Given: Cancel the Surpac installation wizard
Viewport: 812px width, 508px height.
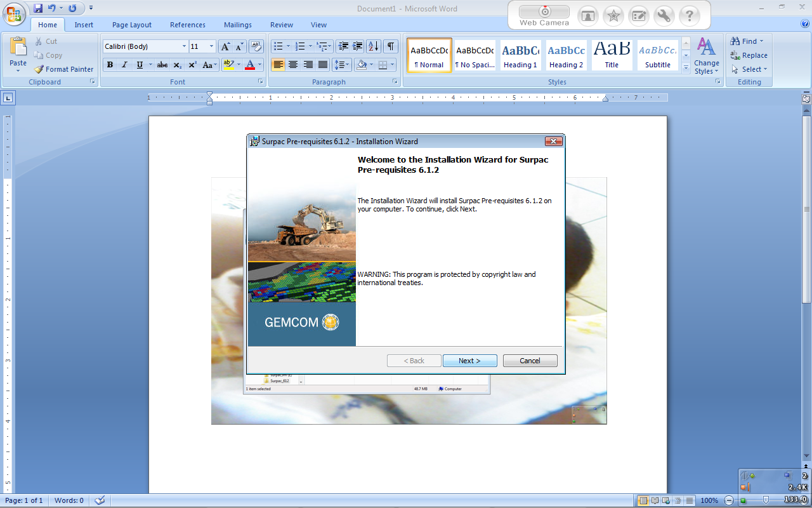Looking at the screenshot, I should (530, 361).
